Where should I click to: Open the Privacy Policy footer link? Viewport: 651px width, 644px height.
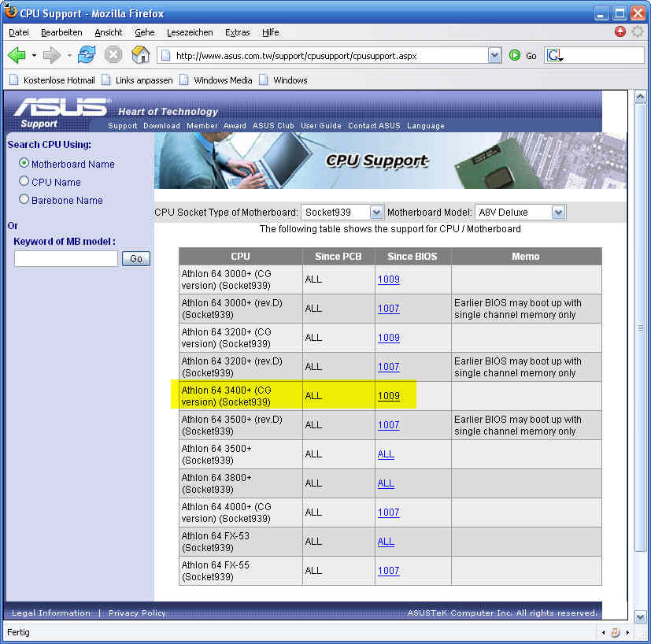(137, 613)
